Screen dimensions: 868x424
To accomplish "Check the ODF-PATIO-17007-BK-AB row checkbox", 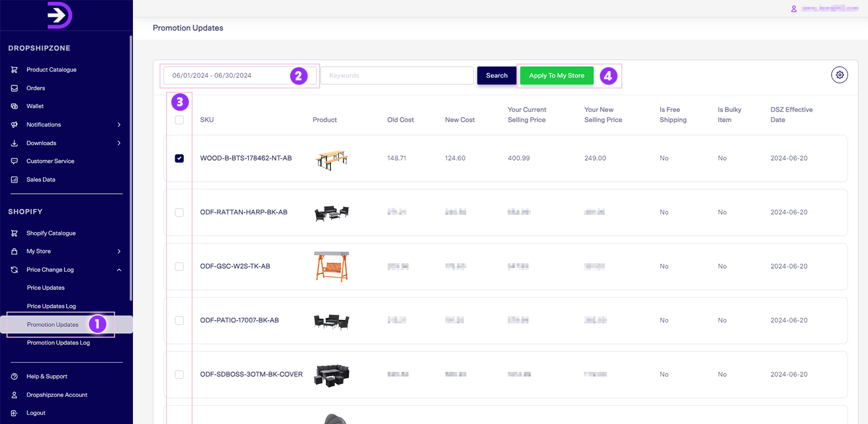I will pyautogui.click(x=180, y=320).
